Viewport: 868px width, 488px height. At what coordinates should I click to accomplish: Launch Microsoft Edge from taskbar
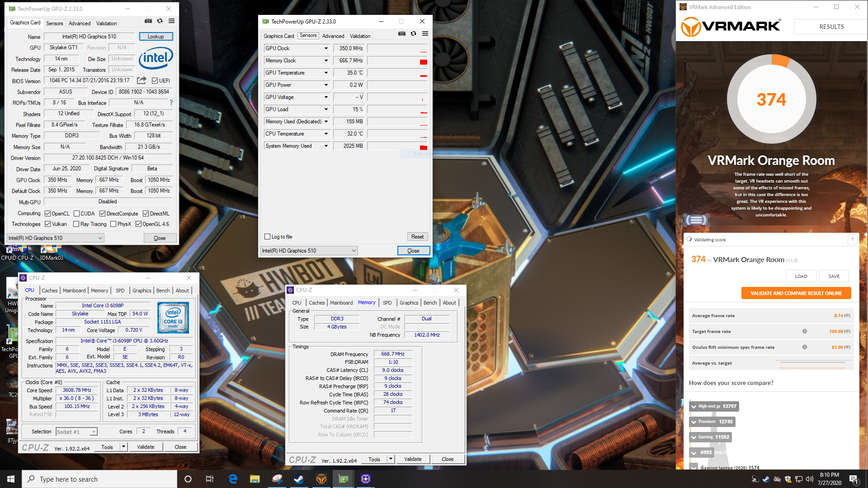click(233, 479)
